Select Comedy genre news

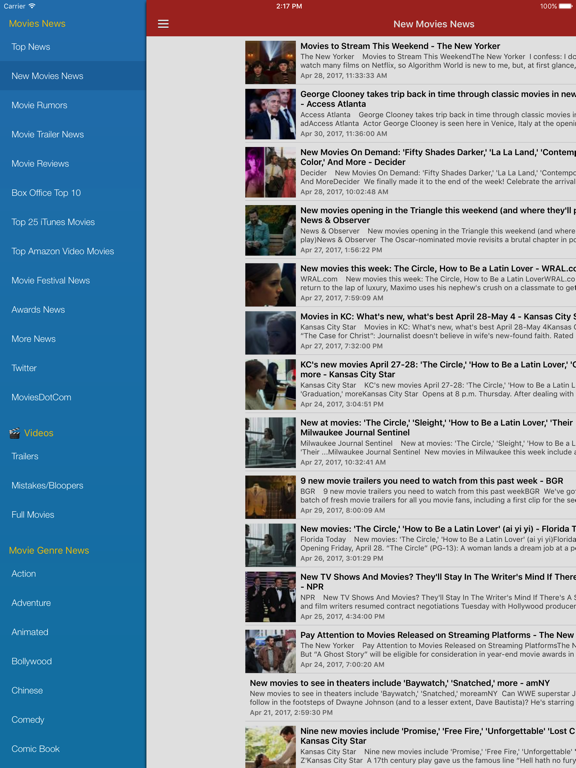click(x=73, y=720)
